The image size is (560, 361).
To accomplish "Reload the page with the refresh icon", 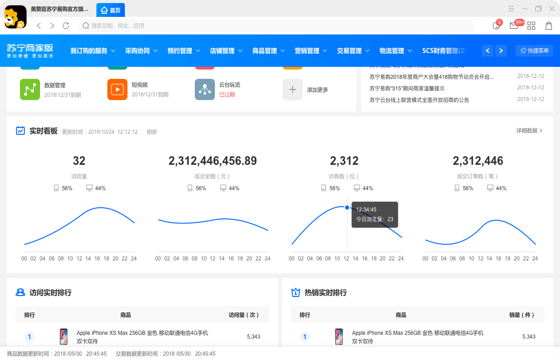I will [66, 26].
